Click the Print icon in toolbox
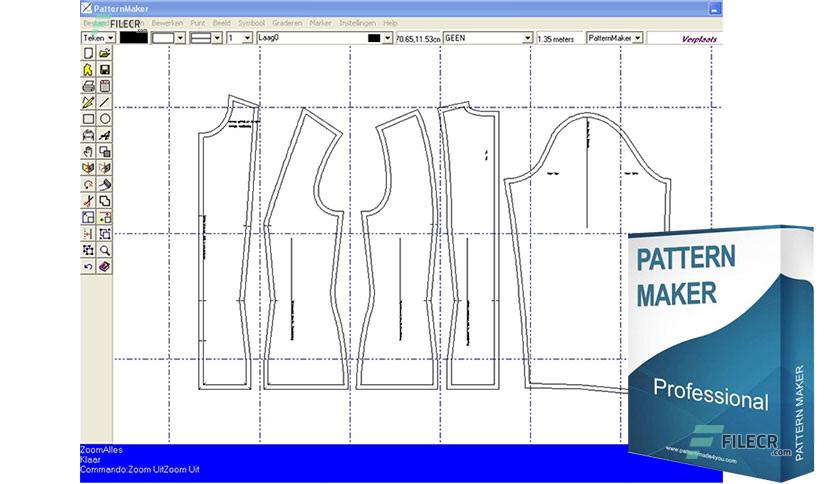The height and width of the screenshot is (484, 836). (88, 86)
